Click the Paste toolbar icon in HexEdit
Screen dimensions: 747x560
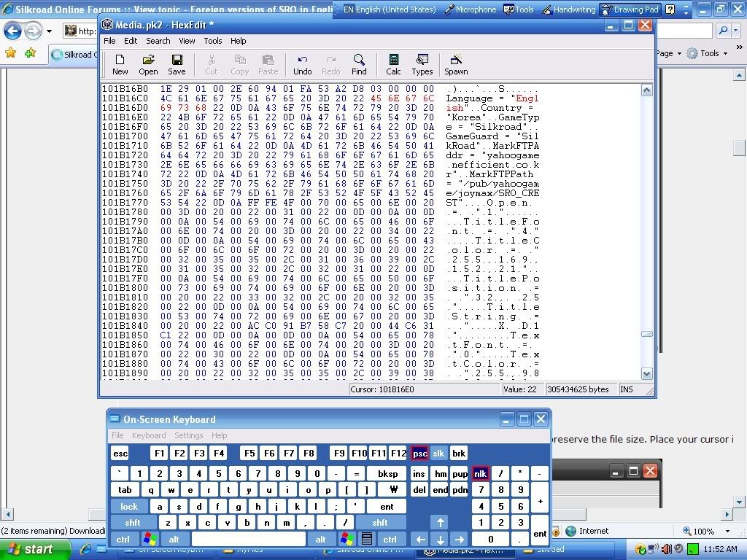(x=268, y=65)
